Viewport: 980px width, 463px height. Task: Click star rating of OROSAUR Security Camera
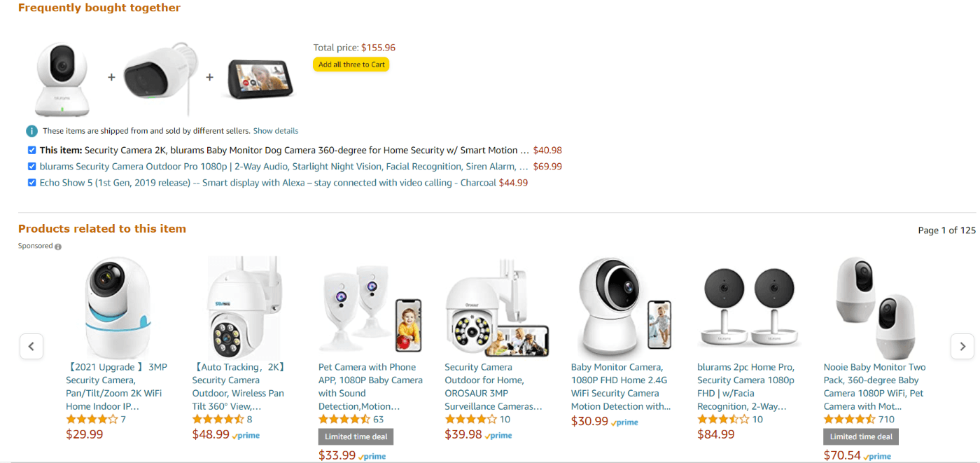(470, 420)
